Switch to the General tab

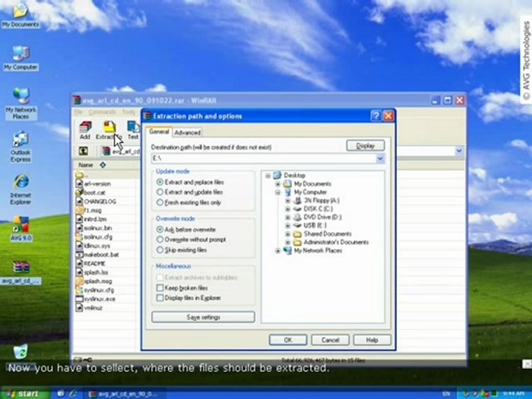pos(159,132)
